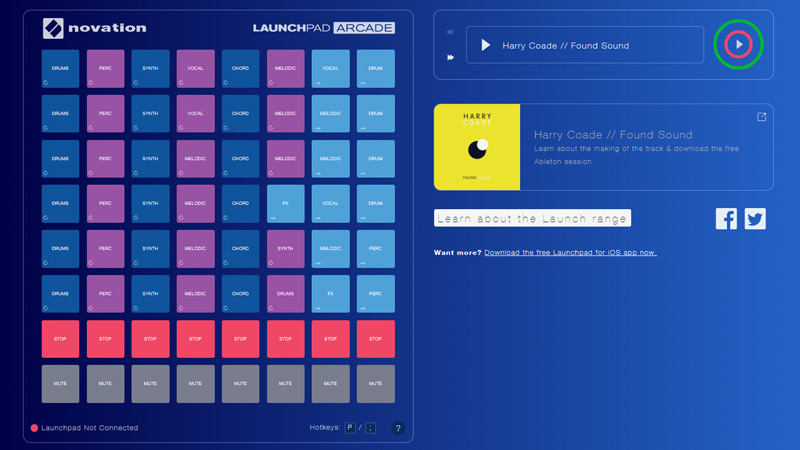Viewport: 800px width, 450px height.
Task: Mute the sixth column track
Action: coord(286,384)
